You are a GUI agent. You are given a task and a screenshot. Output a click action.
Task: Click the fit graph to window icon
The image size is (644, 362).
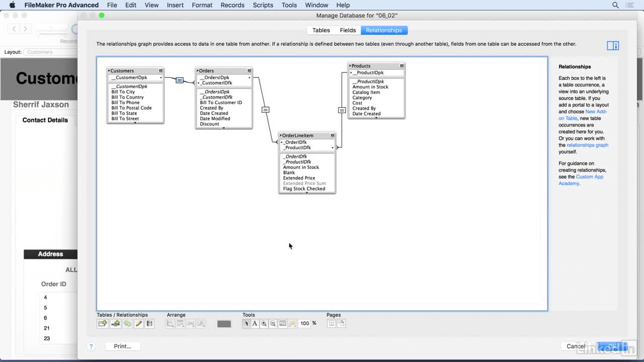pyautogui.click(x=283, y=324)
